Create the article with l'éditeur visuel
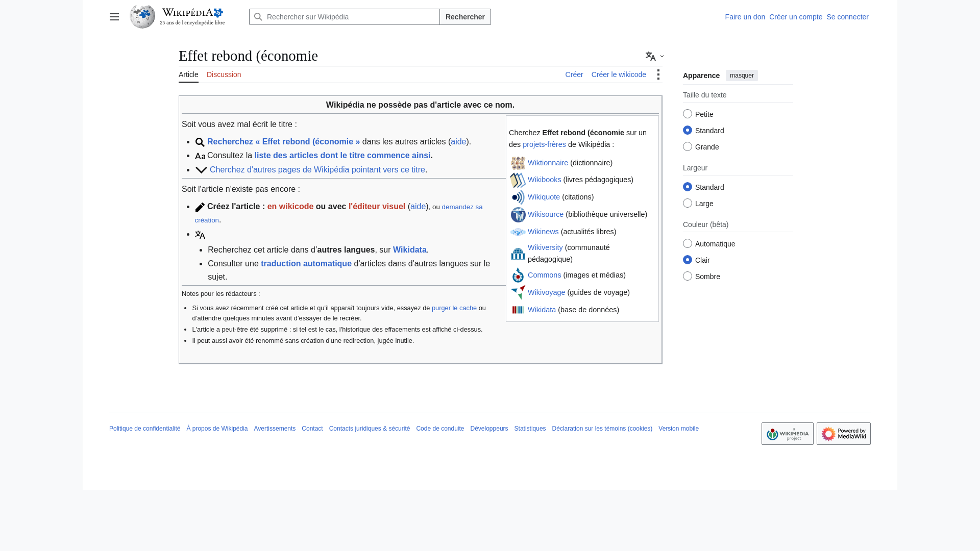This screenshot has width=980, height=551. 377,207
